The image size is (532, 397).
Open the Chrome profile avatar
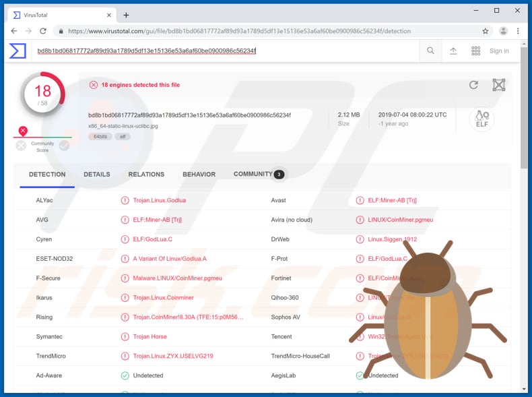[504, 31]
